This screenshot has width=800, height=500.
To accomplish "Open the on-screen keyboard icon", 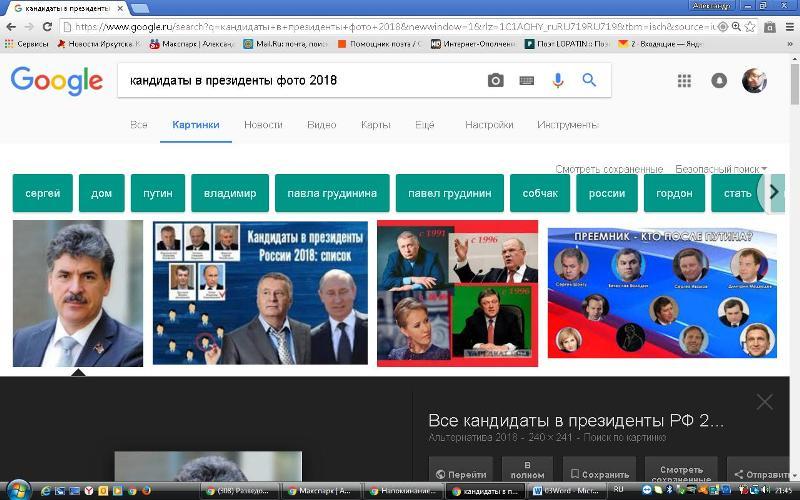I will 527,81.
